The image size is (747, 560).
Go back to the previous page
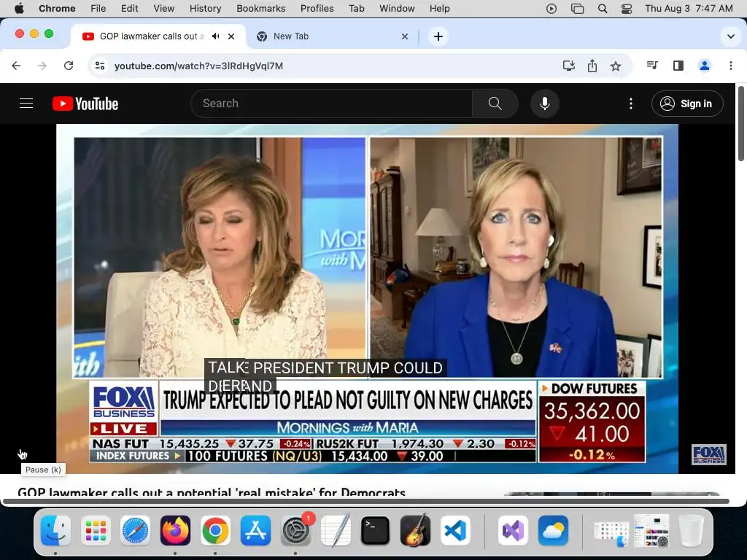(16, 66)
